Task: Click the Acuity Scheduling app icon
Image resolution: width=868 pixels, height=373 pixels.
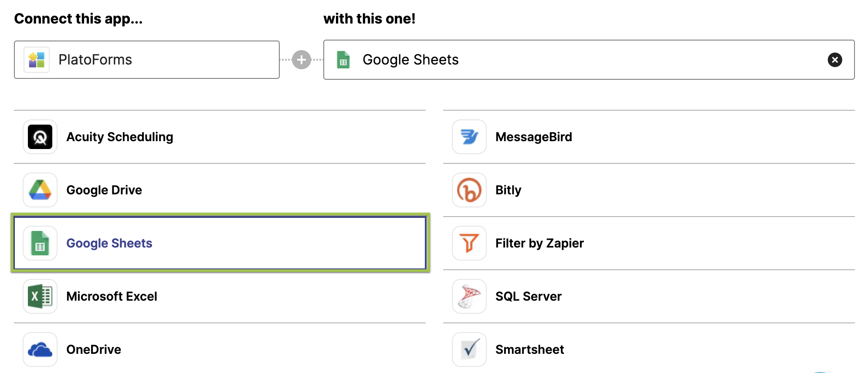Action: pos(40,137)
